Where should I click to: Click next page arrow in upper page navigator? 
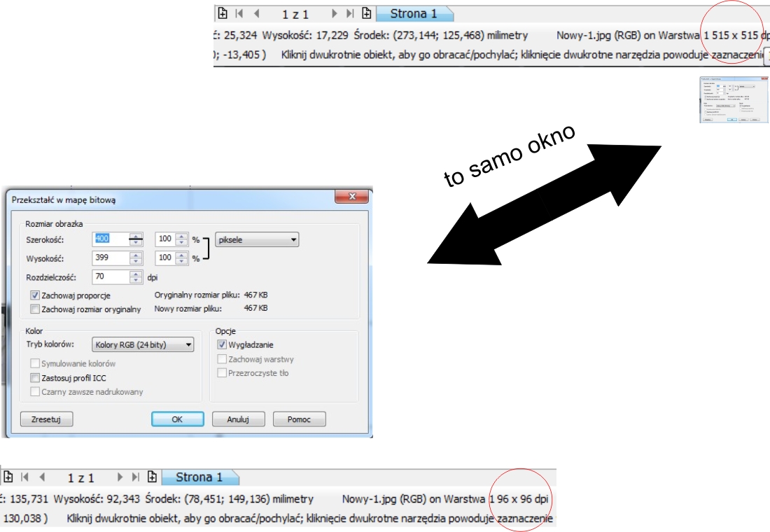click(334, 13)
